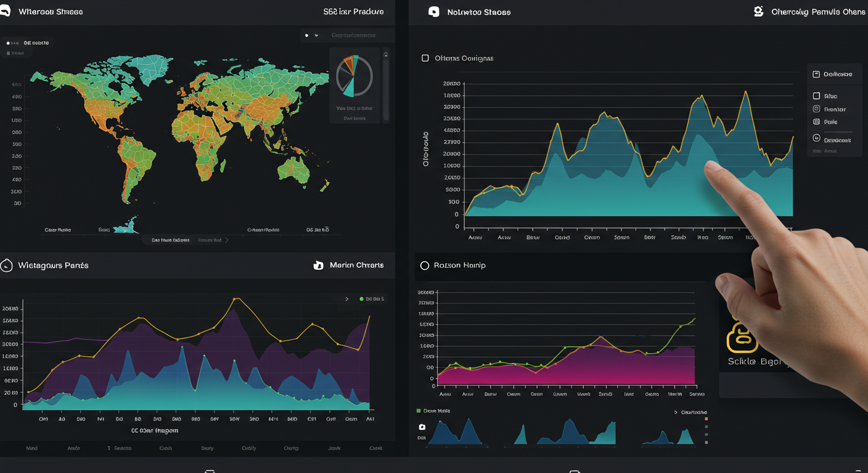Screen dimensions: 868x473
Task: Select the Roizon Hornip radio button
Action: tap(424, 265)
